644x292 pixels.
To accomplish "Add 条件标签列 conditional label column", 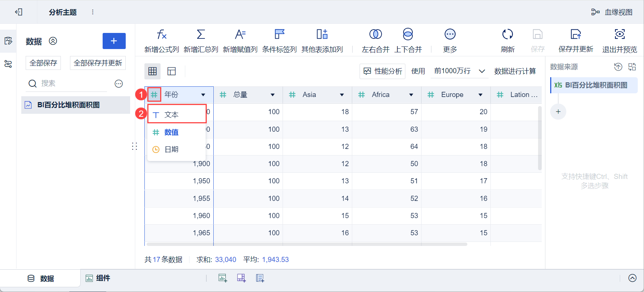I will click(x=279, y=41).
